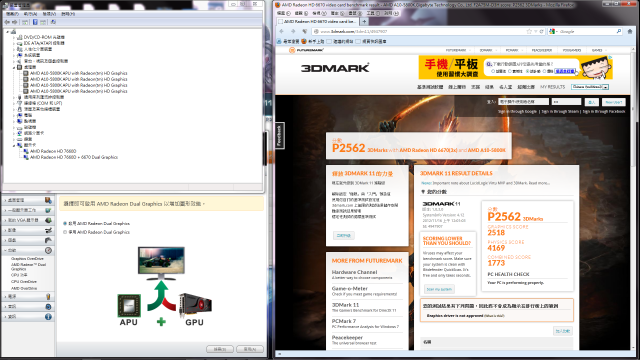Open the PCMark 7 link under More from Futuremark
This screenshot has width=640, height=360.
344,321
